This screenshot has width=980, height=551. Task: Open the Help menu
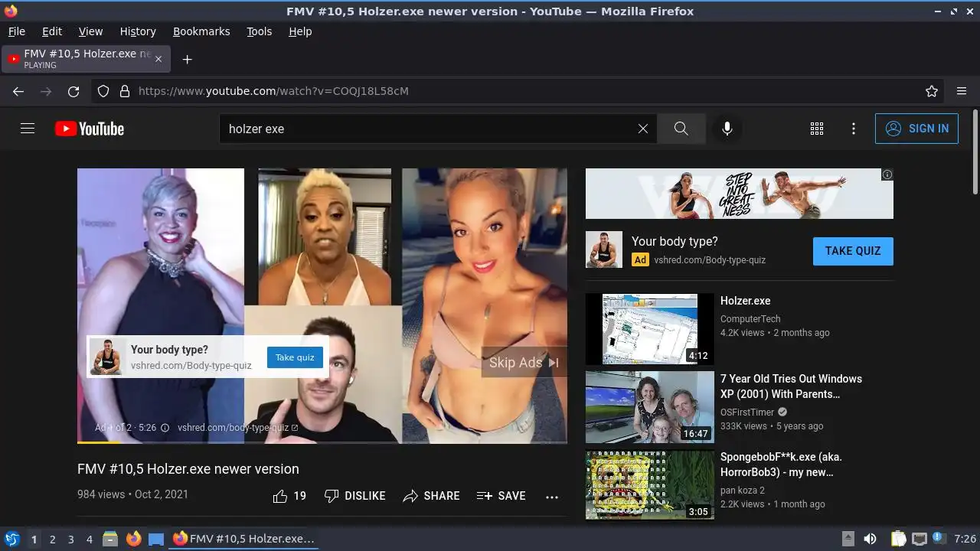point(300,31)
